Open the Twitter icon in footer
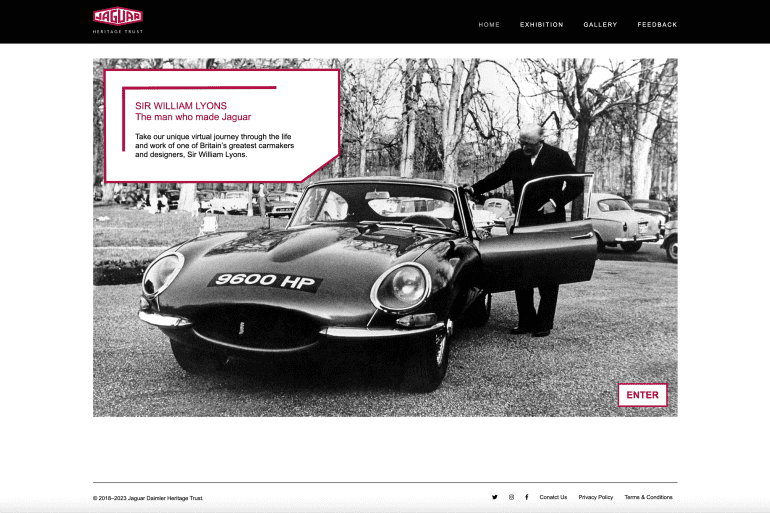This screenshot has height=513, width=770. pos(495,497)
